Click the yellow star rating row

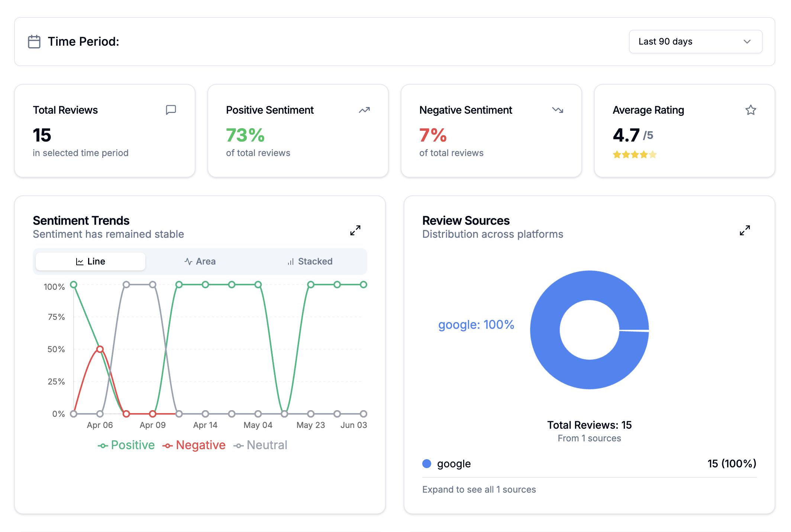pos(635,155)
